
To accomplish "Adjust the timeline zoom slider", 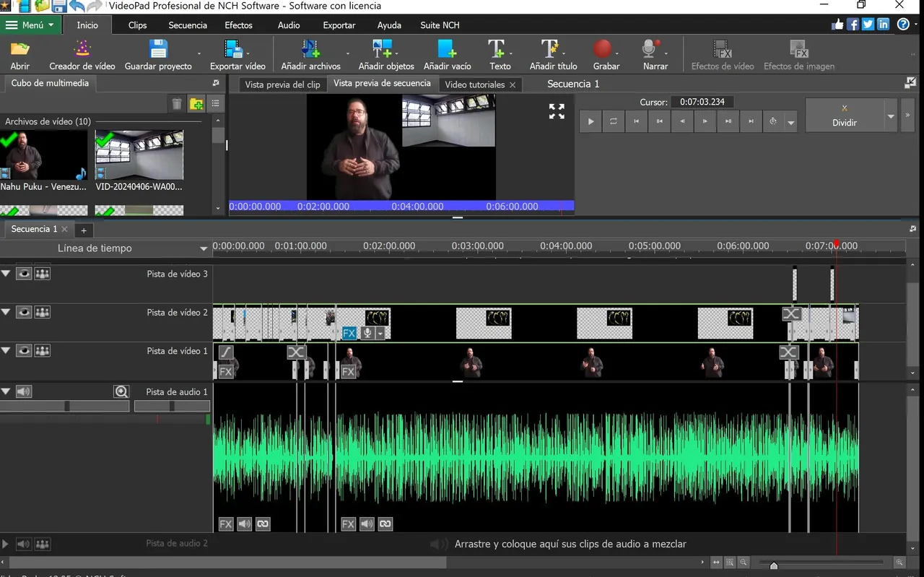I will (x=774, y=565).
